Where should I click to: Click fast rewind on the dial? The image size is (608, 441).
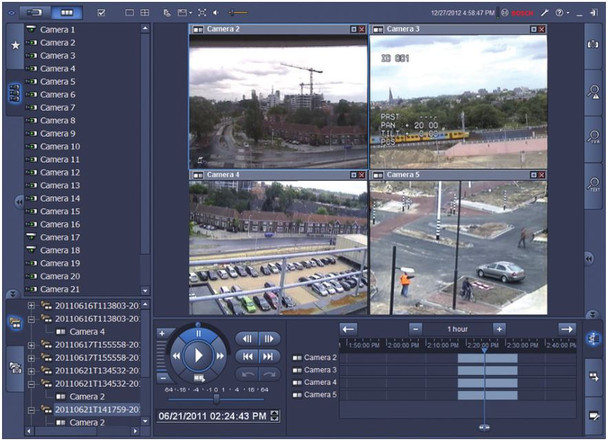tap(176, 356)
